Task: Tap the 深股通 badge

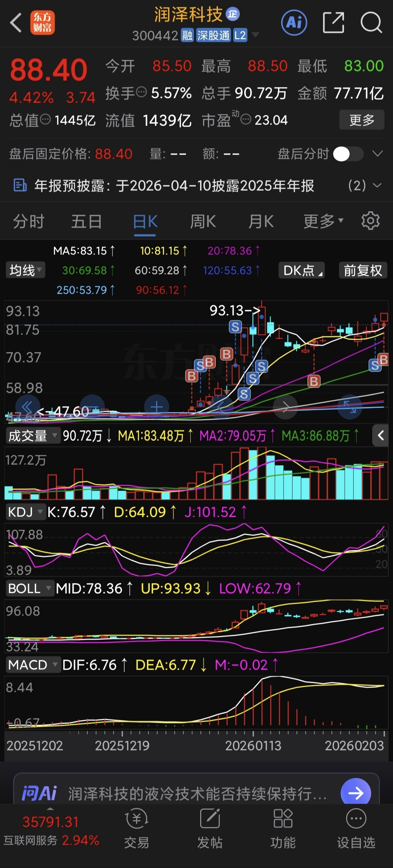Action: pyautogui.click(x=214, y=36)
